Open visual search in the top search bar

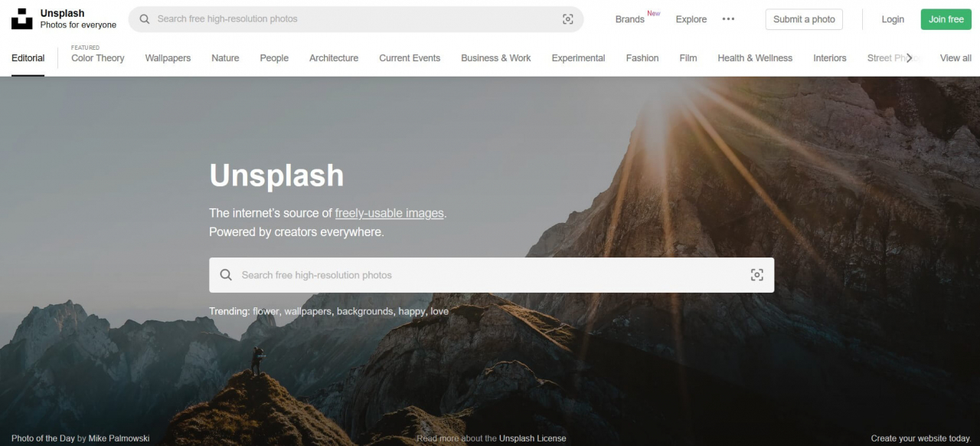[x=567, y=19]
